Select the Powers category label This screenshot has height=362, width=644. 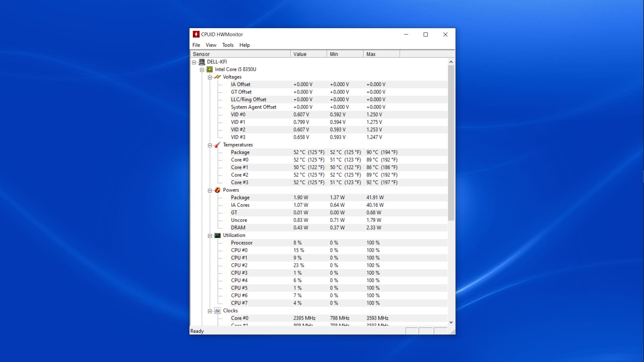(231, 190)
